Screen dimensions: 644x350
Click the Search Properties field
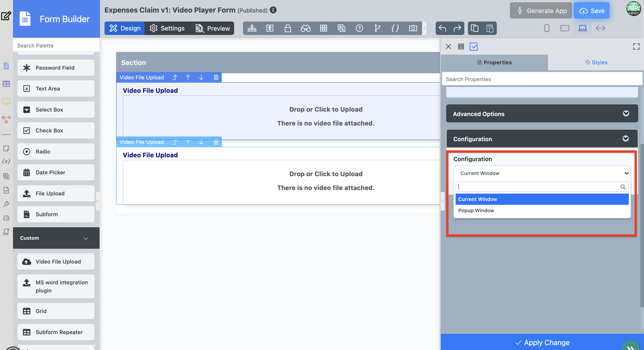tap(542, 79)
